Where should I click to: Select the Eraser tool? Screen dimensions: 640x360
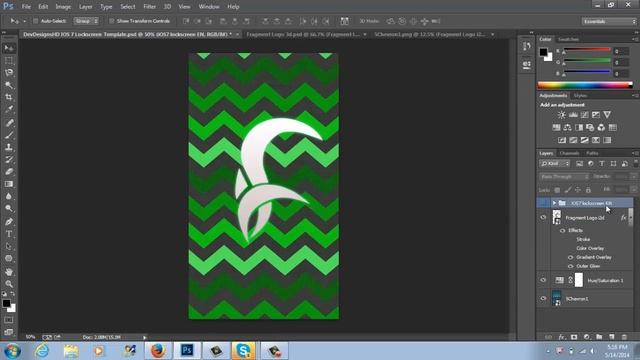click(x=9, y=172)
